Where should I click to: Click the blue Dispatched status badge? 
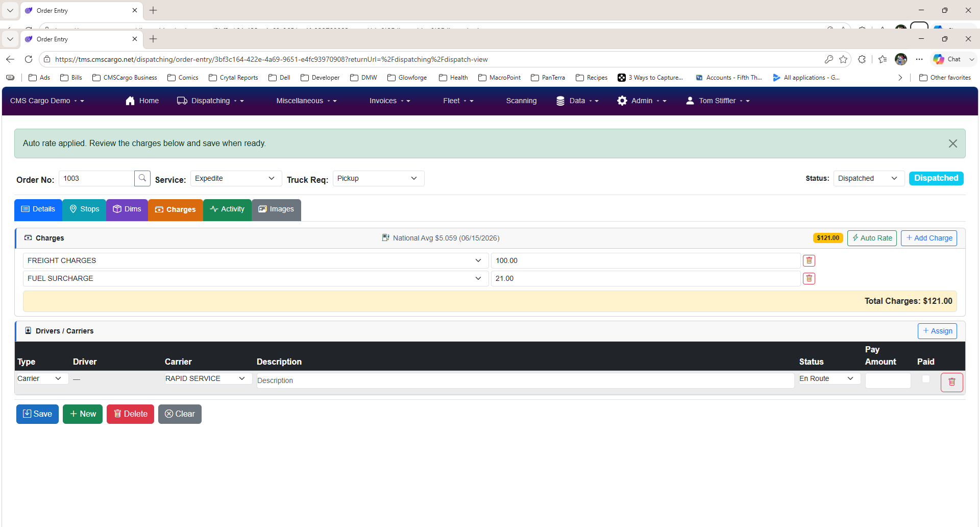(936, 178)
